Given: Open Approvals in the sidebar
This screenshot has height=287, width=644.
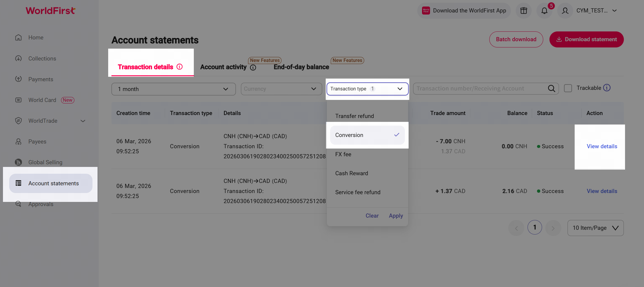Looking at the screenshot, I should click(41, 204).
